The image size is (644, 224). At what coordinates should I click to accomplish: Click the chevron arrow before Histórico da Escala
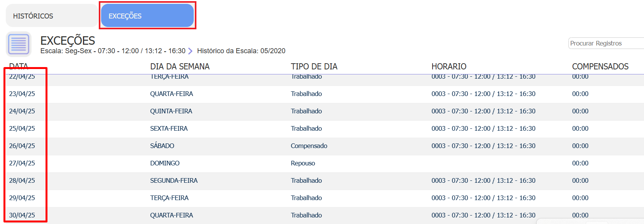[x=190, y=51]
